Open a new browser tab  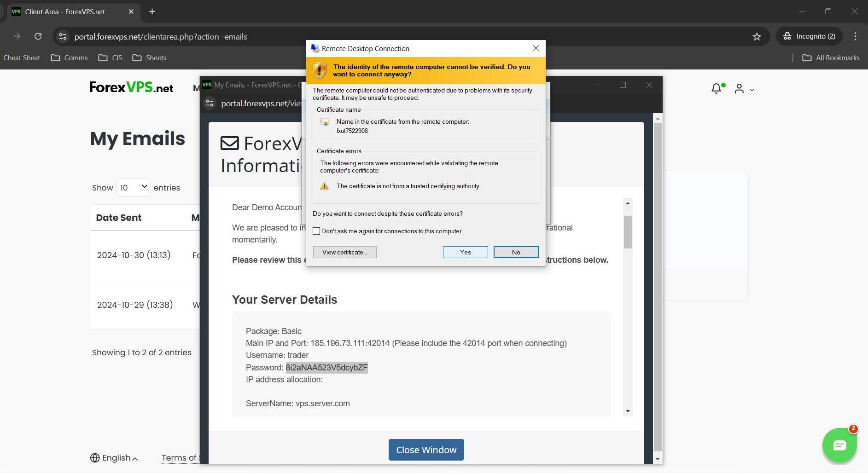[x=152, y=12]
